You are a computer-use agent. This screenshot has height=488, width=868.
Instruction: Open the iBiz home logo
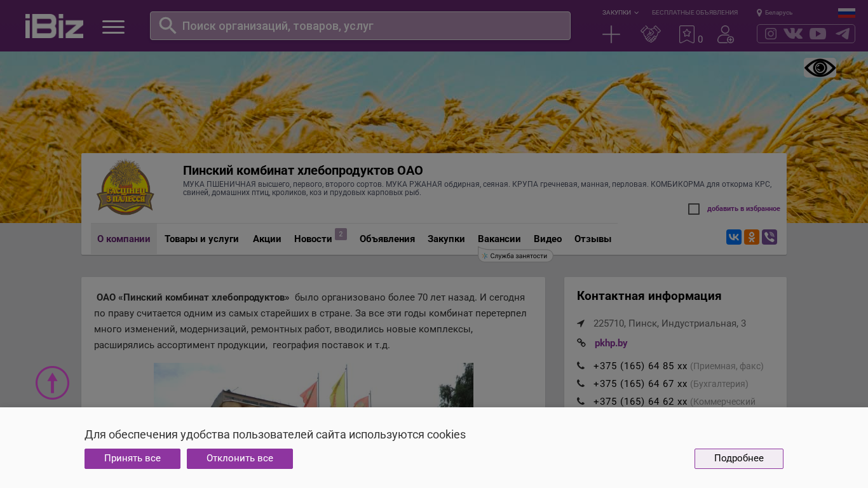(x=54, y=26)
